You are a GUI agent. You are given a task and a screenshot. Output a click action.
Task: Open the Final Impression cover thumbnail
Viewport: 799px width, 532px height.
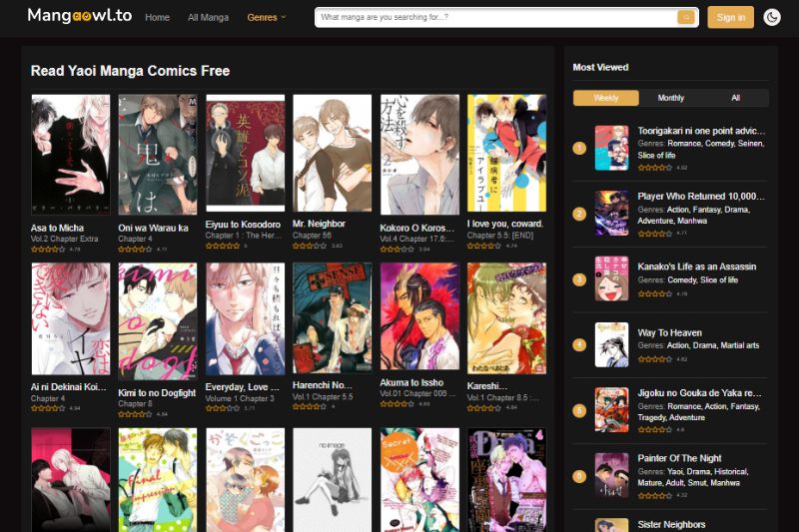(158, 480)
